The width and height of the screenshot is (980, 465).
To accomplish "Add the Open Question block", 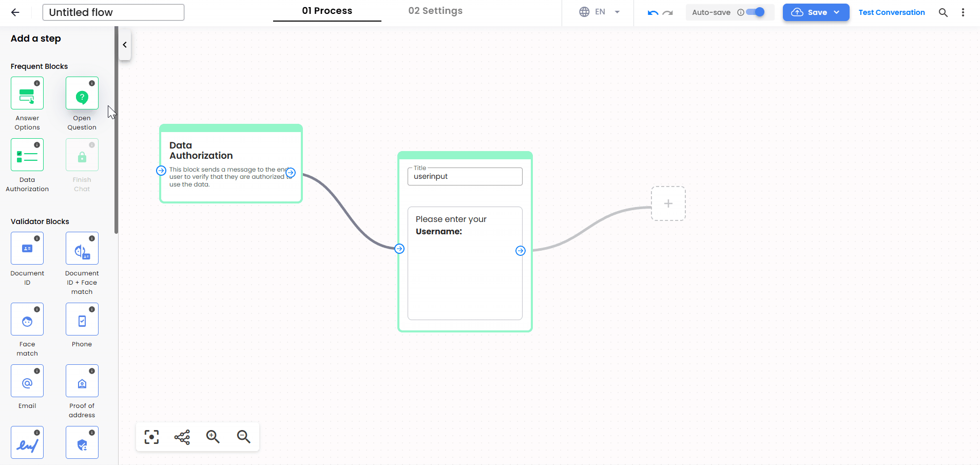I will [82, 94].
